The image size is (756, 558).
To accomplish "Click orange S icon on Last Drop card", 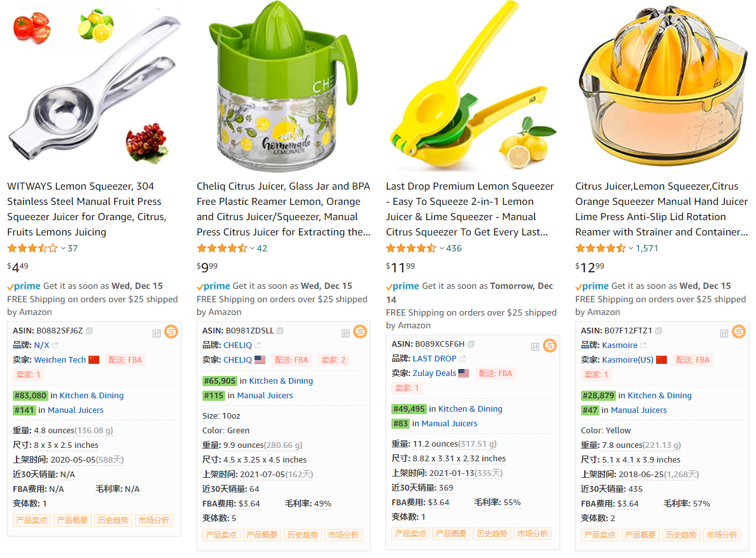I will tap(550, 345).
